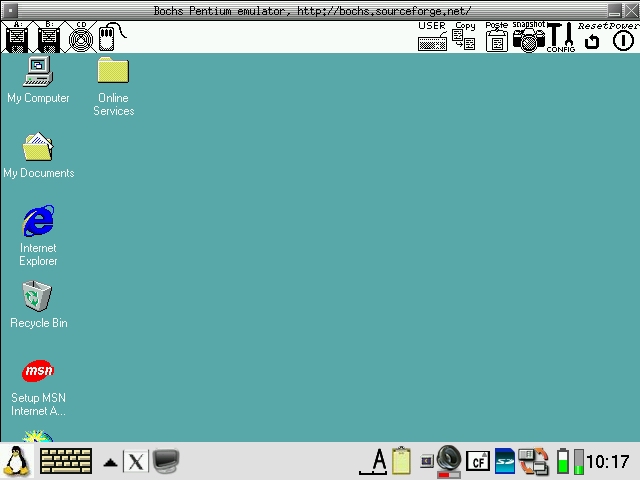Select the X application in taskbar

[136, 461]
